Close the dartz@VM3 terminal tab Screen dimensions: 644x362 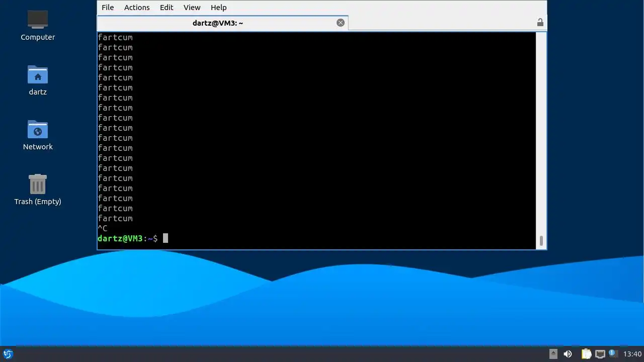341,23
